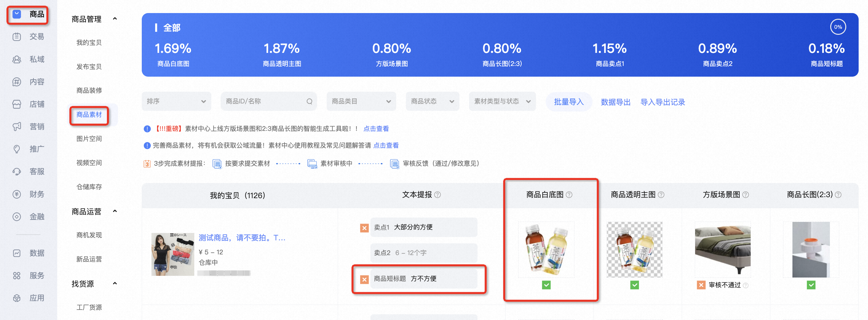Open the 排序 dropdown
868x320 pixels.
tap(176, 101)
